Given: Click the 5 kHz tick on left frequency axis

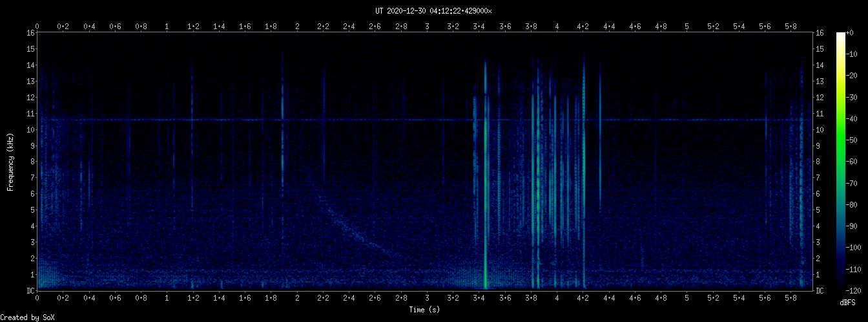Looking at the screenshot, I should click(32, 210).
